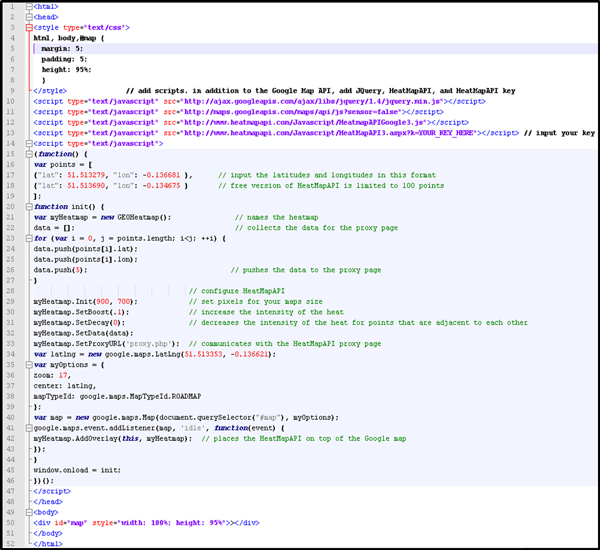Collapse the (function() block fold marker
600x550 pixels.
pos(29,154)
